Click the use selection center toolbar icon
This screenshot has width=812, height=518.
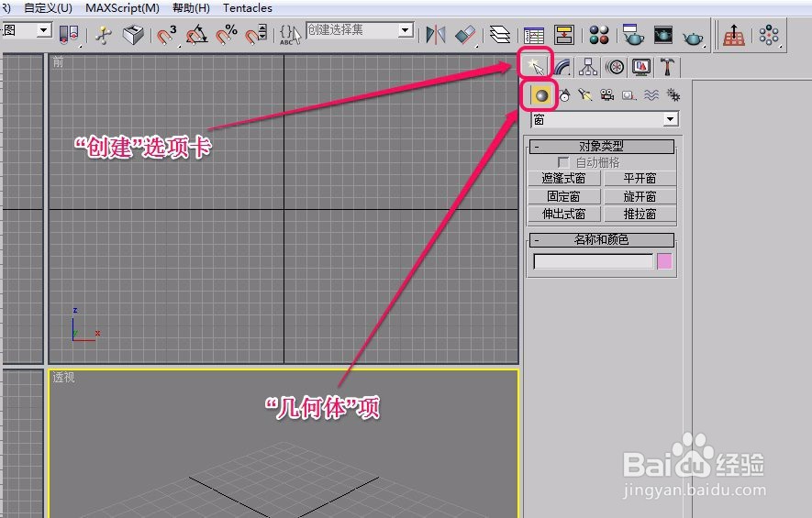click(x=69, y=35)
